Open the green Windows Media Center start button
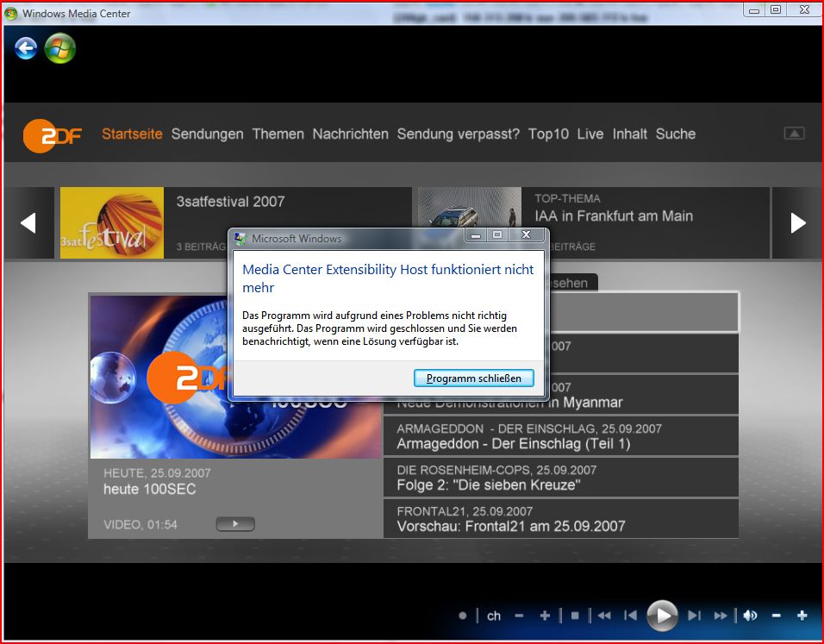The image size is (824, 644). pyautogui.click(x=60, y=48)
